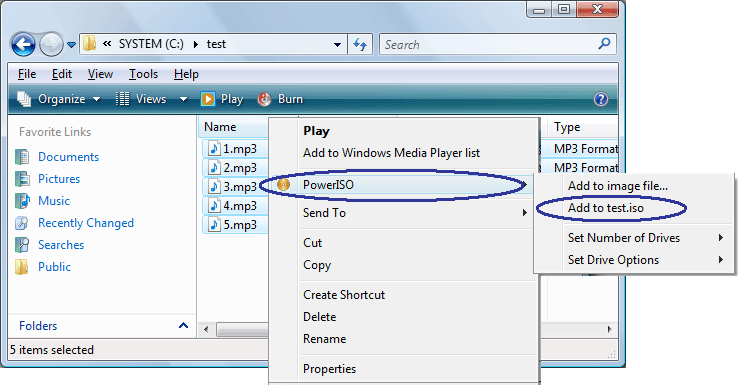
Task: Expand the Views dropdown arrow
Action: pos(183,99)
